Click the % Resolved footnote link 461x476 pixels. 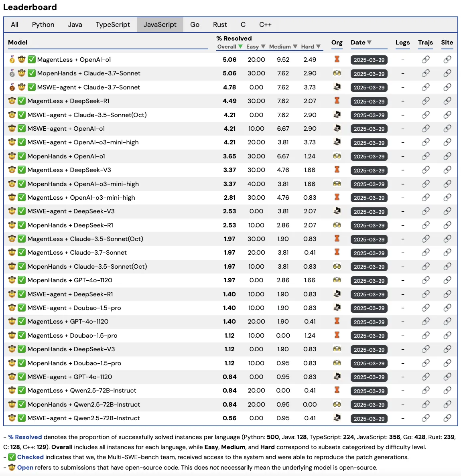[x=25, y=437]
